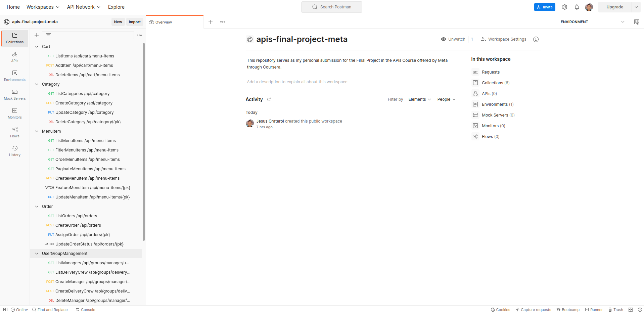
Task: Open Collections (6) in workspace list
Action: [x=496, y=83]
